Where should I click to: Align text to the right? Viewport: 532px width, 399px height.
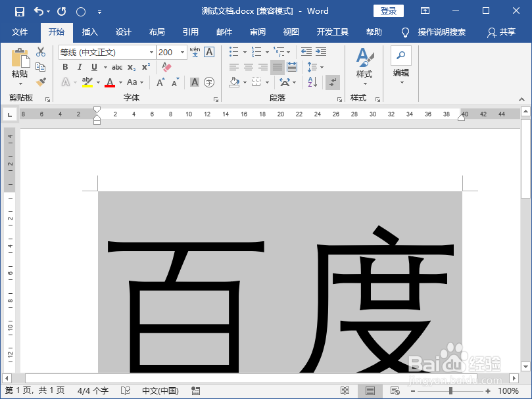(x=263, y=67)
